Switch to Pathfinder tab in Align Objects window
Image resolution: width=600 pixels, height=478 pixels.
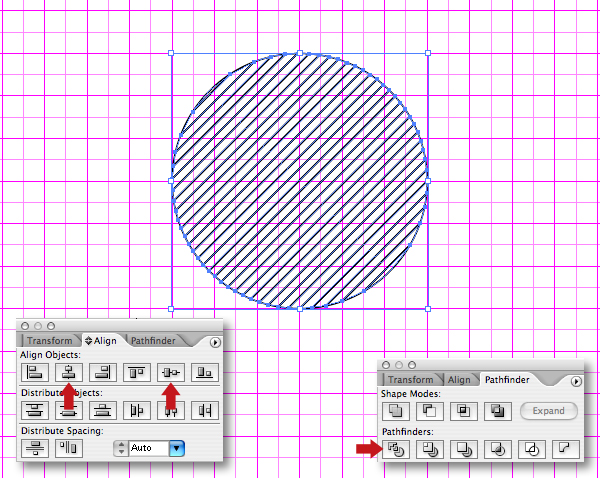click(x=153, y=341)
